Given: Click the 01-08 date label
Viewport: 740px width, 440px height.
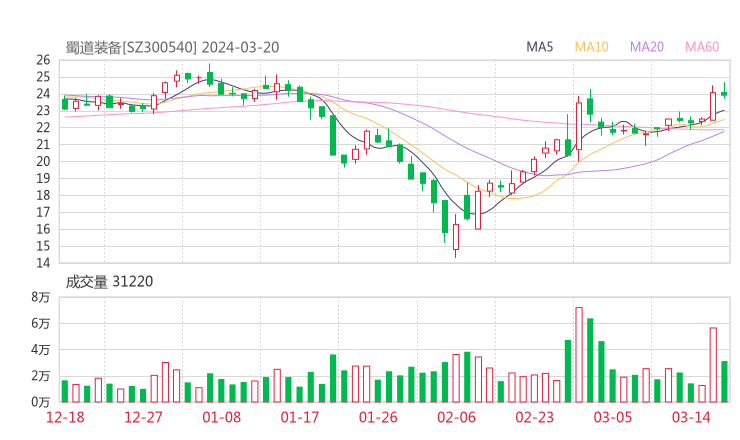Looking at the screenshot, I should [x=221, y=417].
